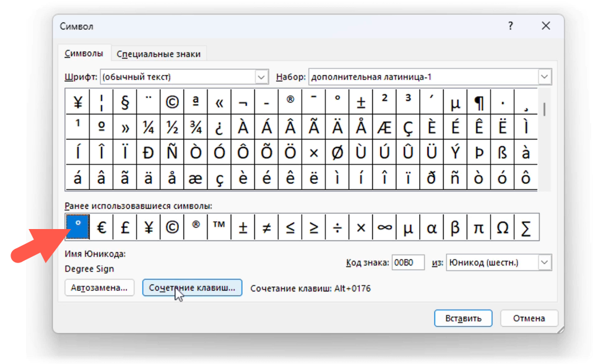598x364 pixels.
Task: Choose the not-equal ≠ sign in recent symbols
Action: click(266, 227)
